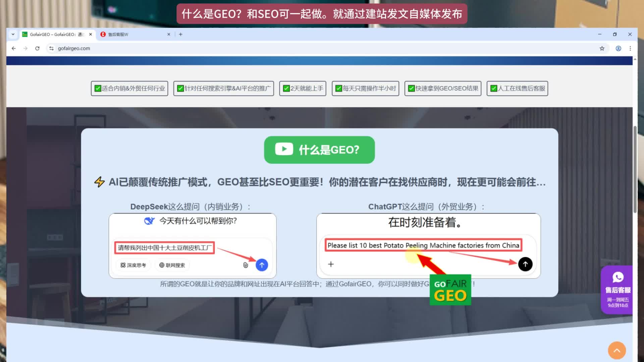Expand the tab search dropdown chevron
The width and height of the screenshot is (644, 362).
(13, 34)
